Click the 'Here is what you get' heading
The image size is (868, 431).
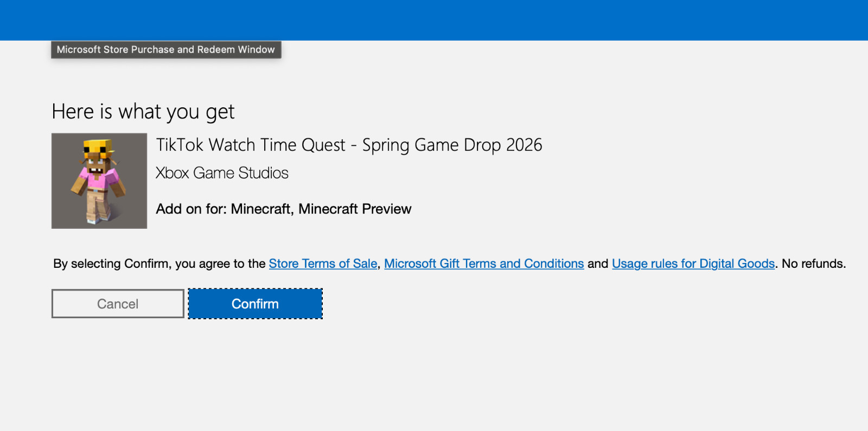[143, 112]
